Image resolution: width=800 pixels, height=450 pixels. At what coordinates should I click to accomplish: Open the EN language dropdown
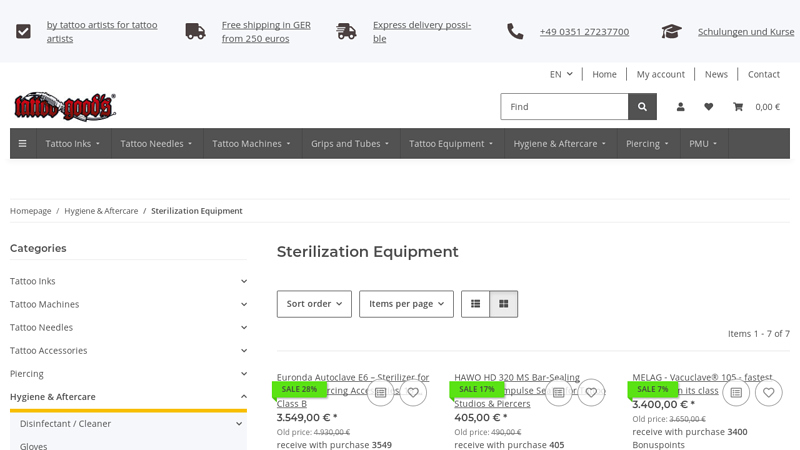point(561,74)
